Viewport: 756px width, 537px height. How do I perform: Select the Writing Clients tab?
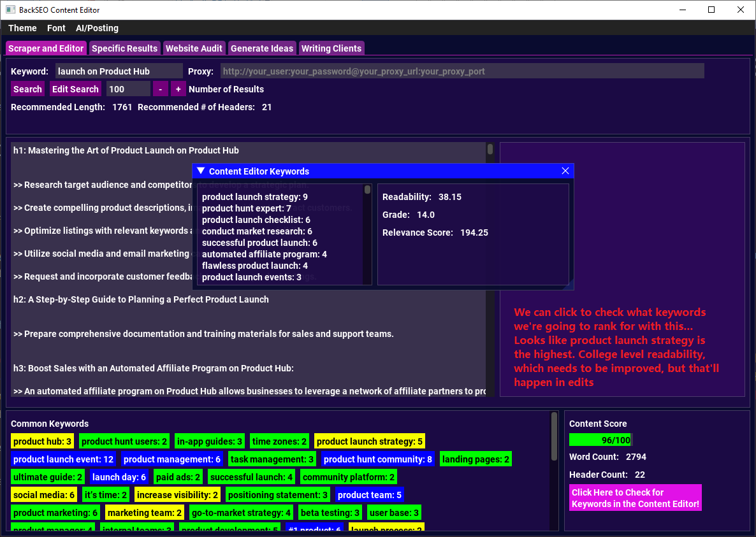[331, 48]
